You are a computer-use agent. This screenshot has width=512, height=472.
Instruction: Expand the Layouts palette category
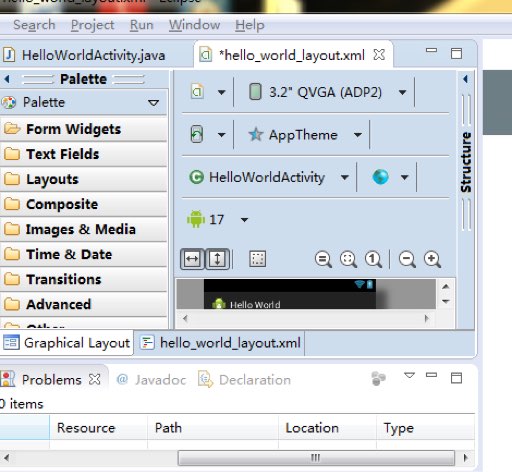coord(83,179)
